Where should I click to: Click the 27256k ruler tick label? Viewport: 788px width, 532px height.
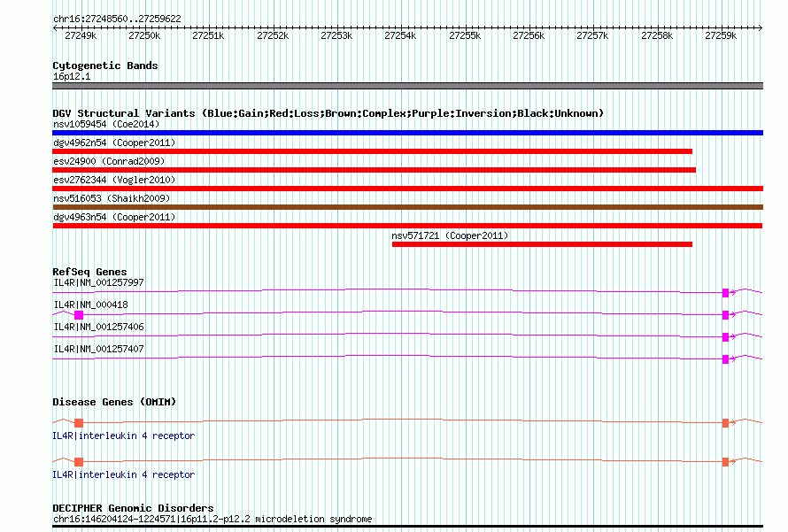(x=529, y=35)
